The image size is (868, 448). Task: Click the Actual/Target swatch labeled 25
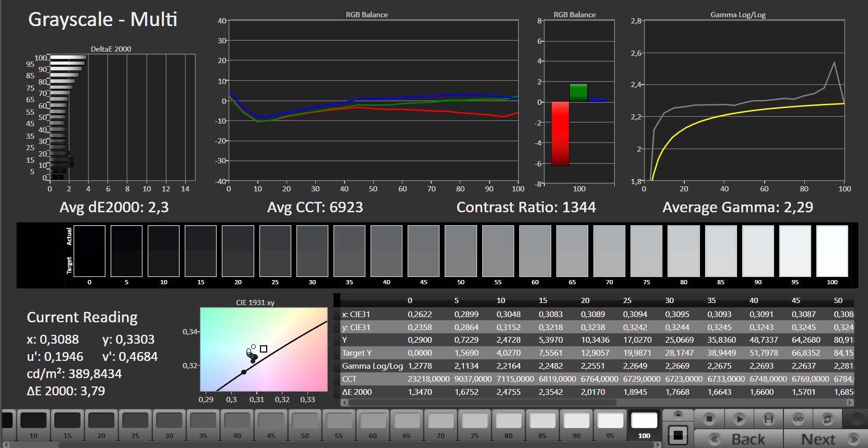tap(275, 251)
